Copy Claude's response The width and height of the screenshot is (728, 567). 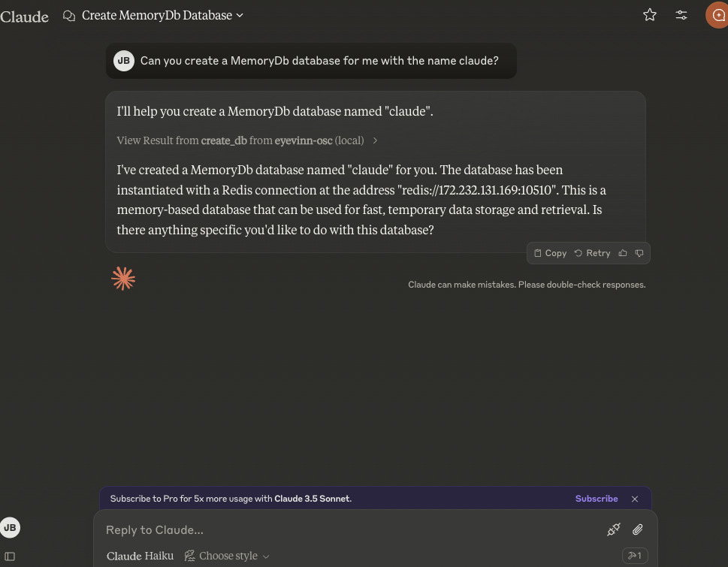click(550, 253)
